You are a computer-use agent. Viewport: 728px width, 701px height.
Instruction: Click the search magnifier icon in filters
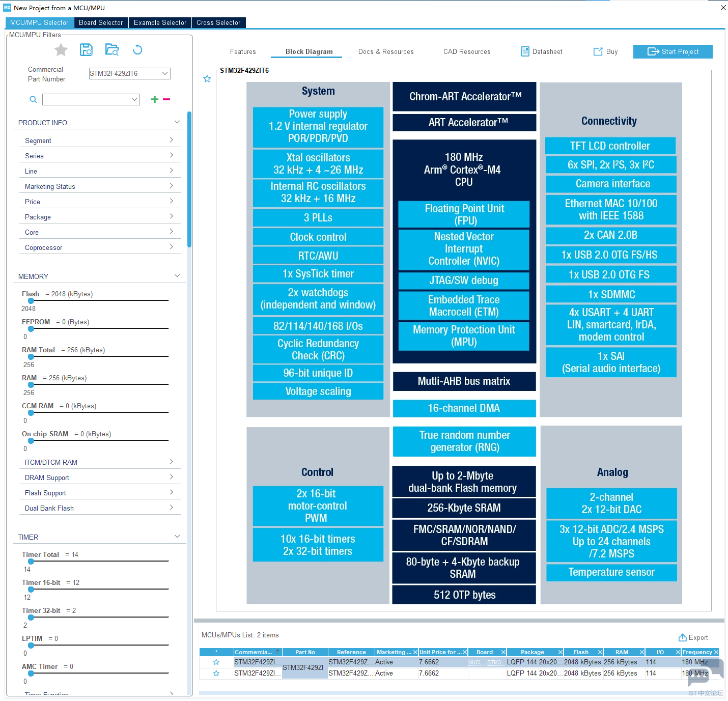tap(33, 99)
